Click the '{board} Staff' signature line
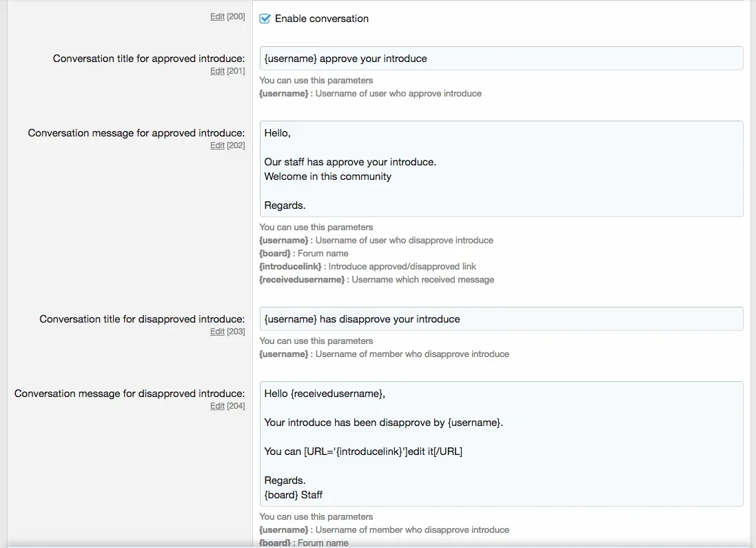This screenshot has height=548, width=756. click(x=294, y=495)
